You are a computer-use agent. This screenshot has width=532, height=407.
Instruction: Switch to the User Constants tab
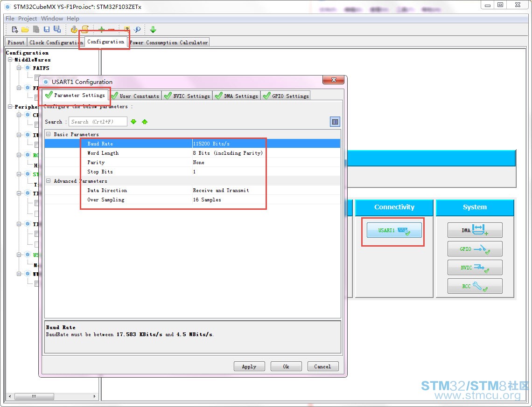click(135, 96)
